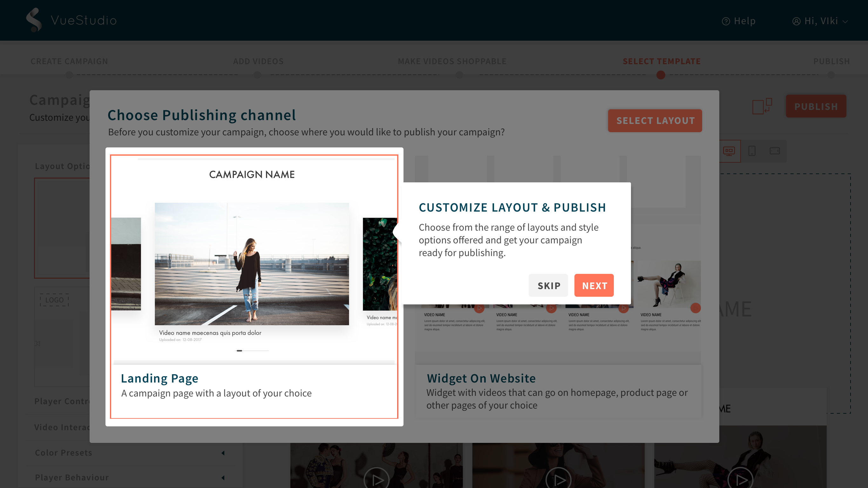Viewport: 868px width, 488px height.
Task: Click the Publish button in background page
Action: [x=816, y=106]
